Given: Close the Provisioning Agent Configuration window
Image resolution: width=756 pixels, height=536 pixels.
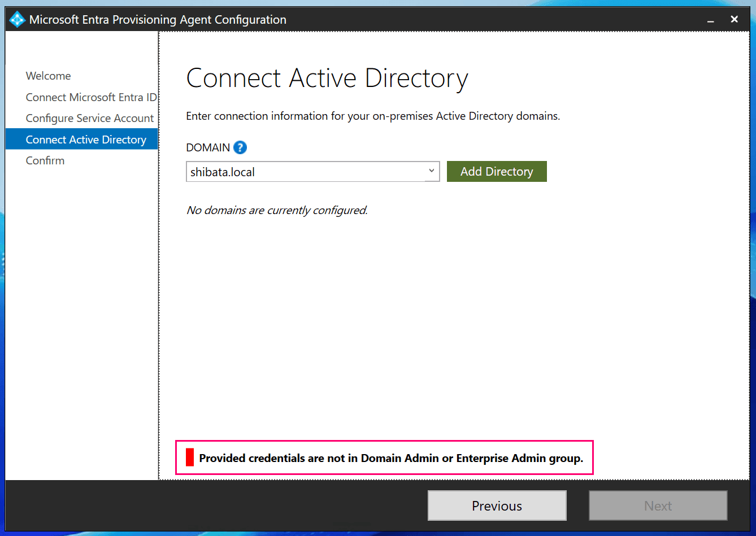Looking at the screenshot, I should pos(735,19).
